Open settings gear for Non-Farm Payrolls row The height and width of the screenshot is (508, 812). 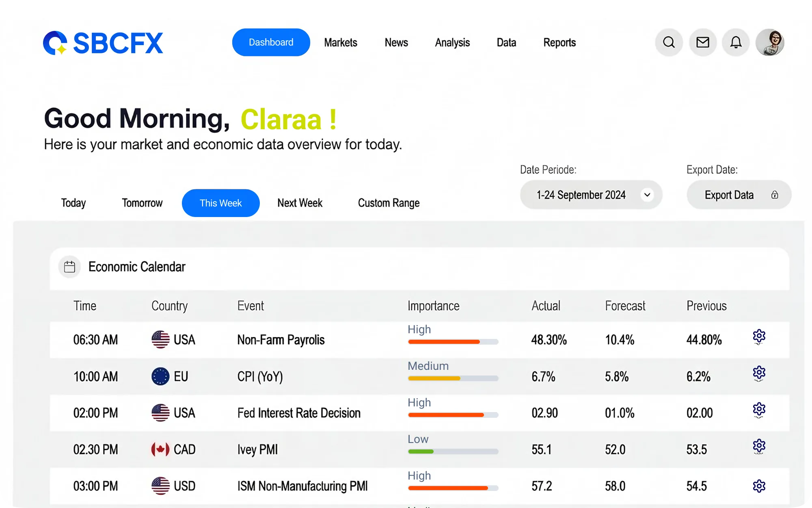759,336
